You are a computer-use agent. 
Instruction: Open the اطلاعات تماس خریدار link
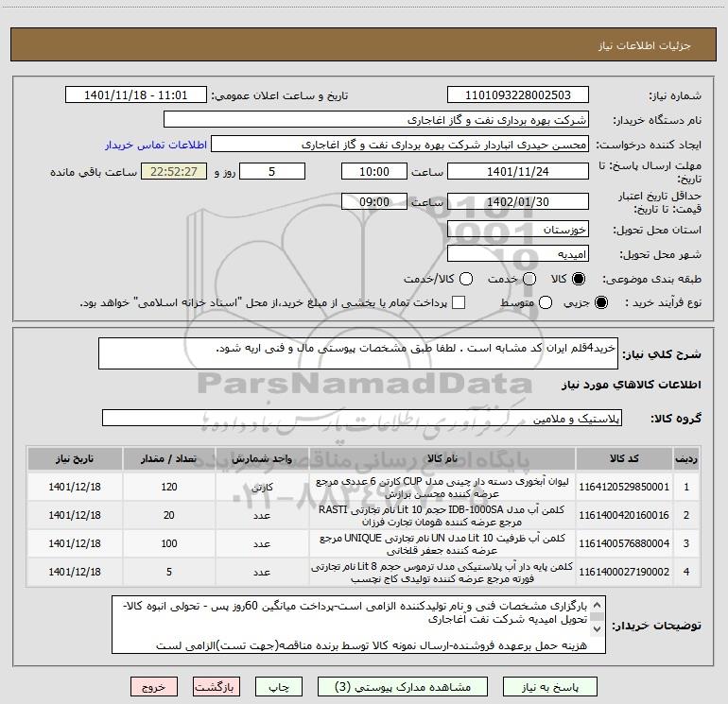coord(156,145)
